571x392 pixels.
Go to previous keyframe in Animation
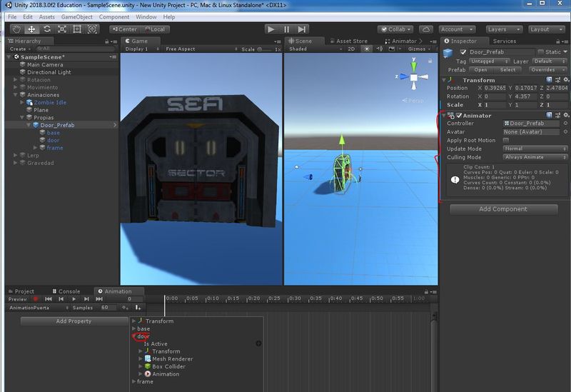(61, 299)
